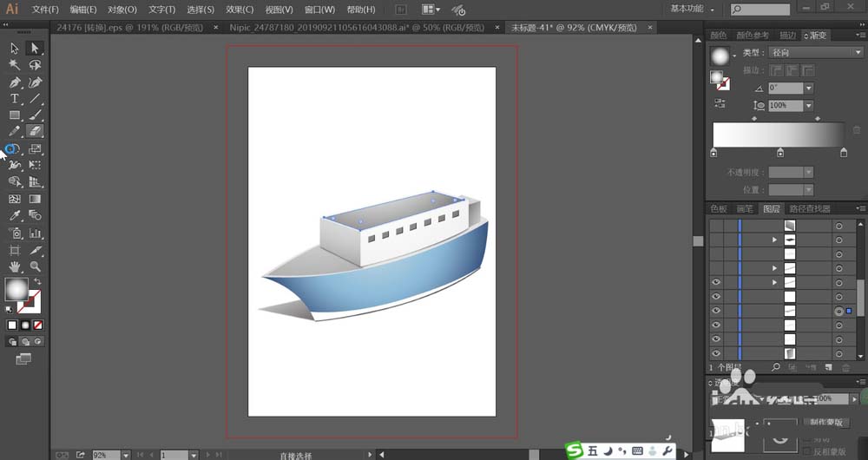Select the Perspective Grid tool
The image size is (868, 460).
(x=35, y=181)
